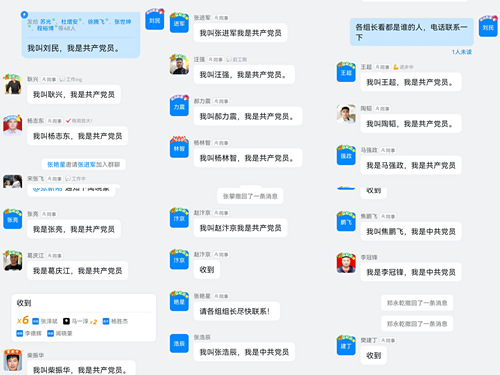Select reactor 闻晓蒙 under 收到 card
500x375 pixels.
(x=60, y=333)
